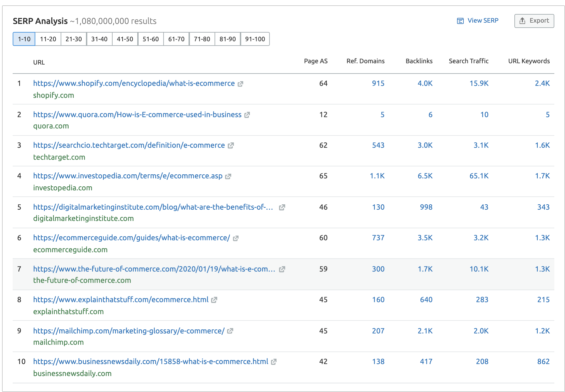Click external link icon next to TechTarget URL

(231, 146)
